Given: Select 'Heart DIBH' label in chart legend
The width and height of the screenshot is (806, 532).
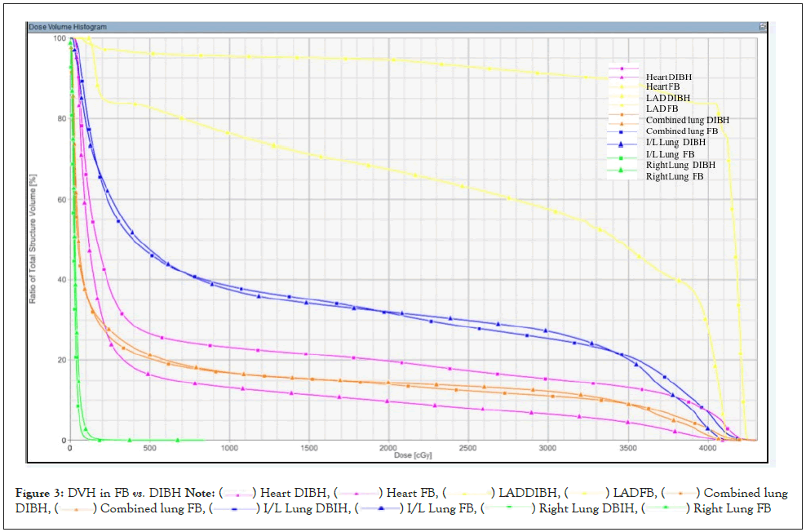Looking at the screenshot, I should pyautogui.click(x=667, y=78).
